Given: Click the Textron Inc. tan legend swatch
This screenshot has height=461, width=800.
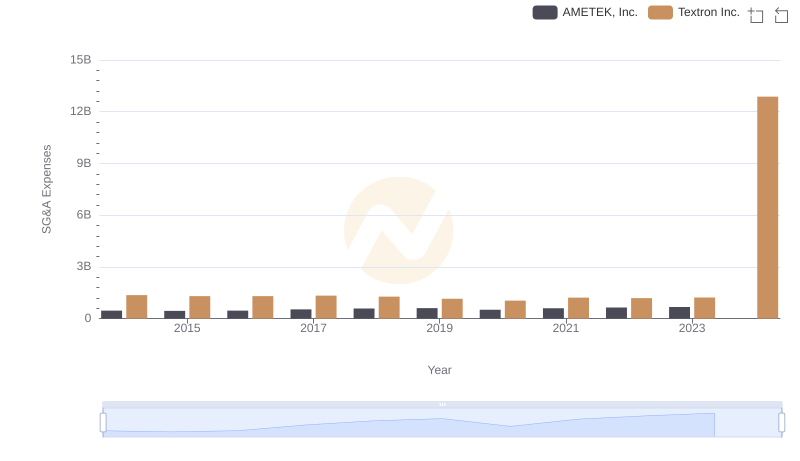Looking at the screenshot, I should pyautogui.click(x=660, y=12).
